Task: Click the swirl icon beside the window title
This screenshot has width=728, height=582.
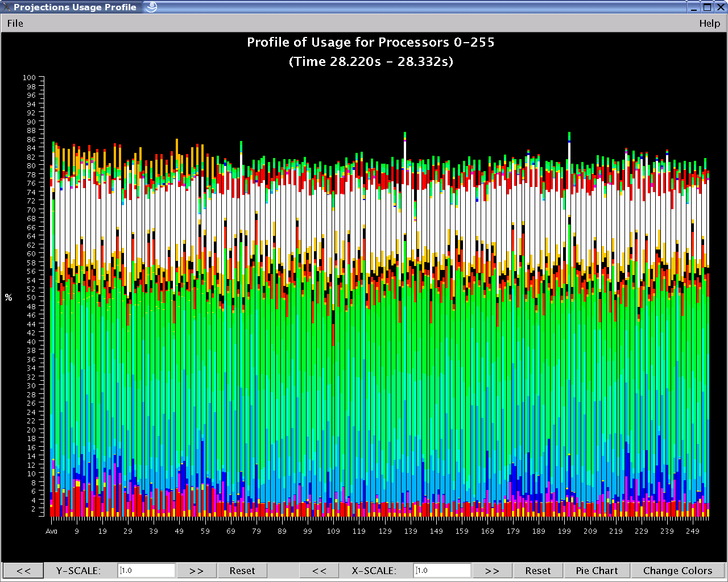Action: [x=151, y=7]
